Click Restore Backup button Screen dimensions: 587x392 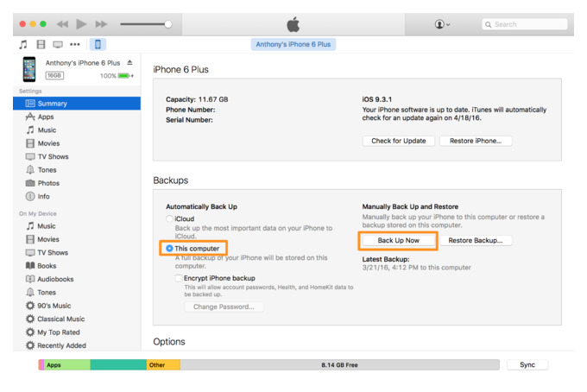(x=476, y=240)
